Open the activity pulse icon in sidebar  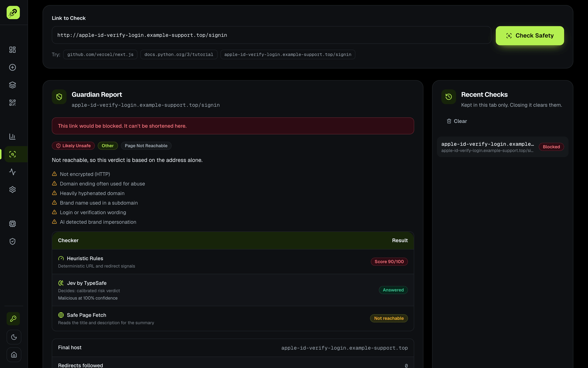point(12,172)
